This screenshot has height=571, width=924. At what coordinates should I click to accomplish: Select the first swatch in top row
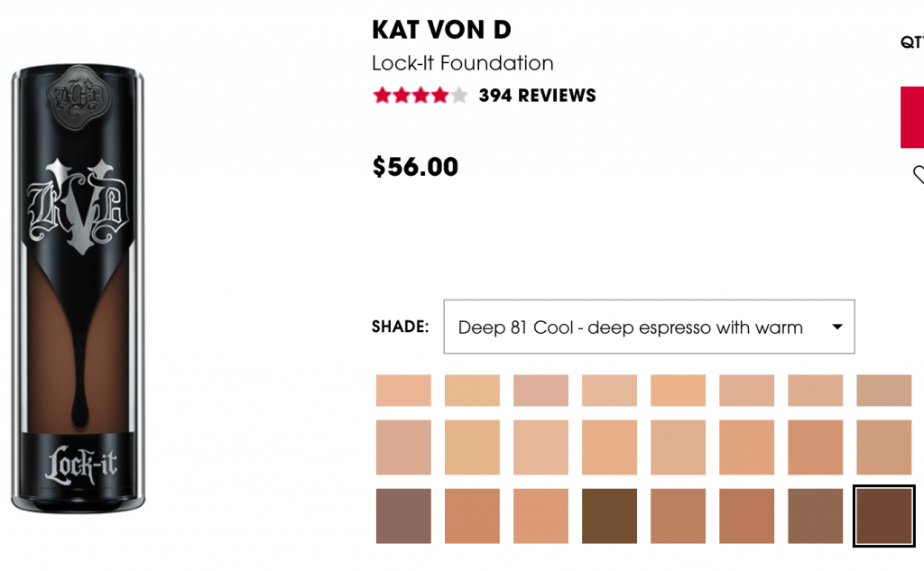pyautogui.click(x=403, y=390)
